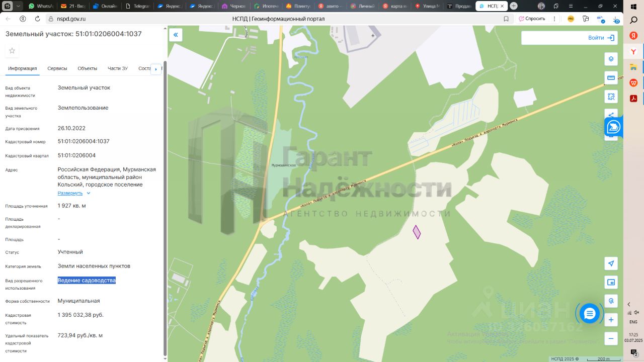
Task: Bookmark this page in address bar
Action: (506, 19)
